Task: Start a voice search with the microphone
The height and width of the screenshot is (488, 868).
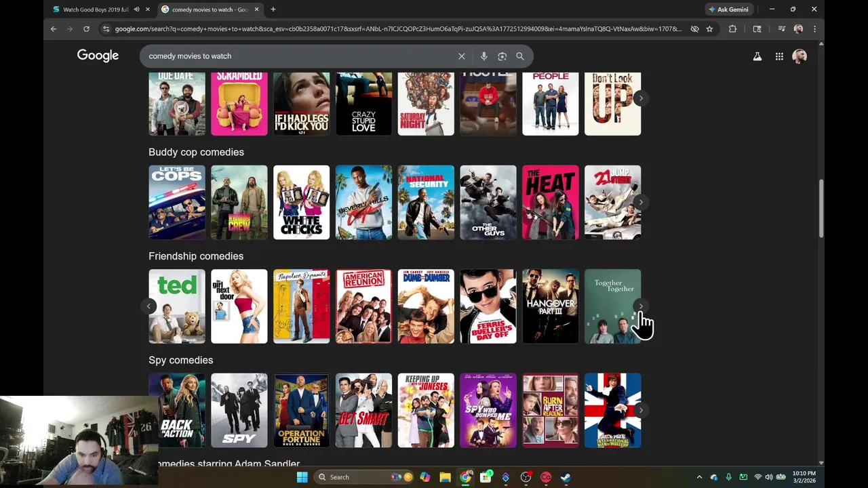Action: 484,56
